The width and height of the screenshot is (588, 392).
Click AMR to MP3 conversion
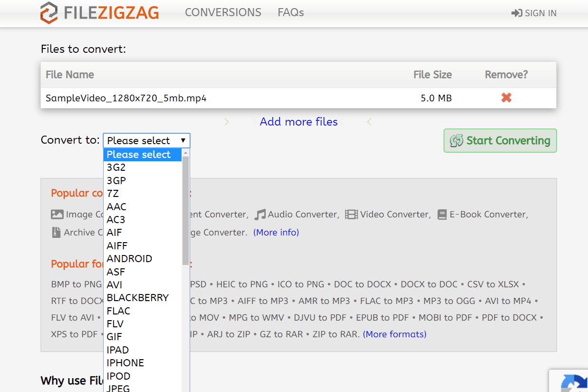point(324,301)
